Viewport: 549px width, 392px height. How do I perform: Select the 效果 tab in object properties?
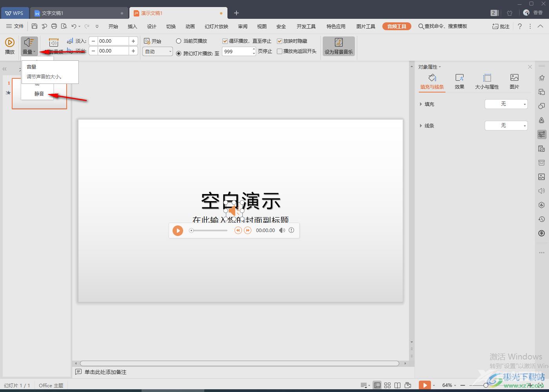[460, 82]
